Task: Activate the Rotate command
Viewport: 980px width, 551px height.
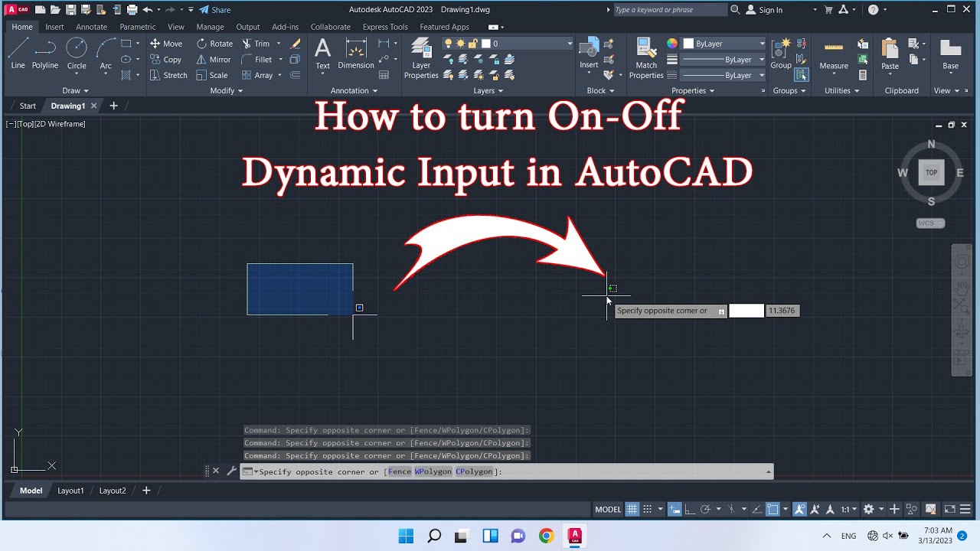Action: tap(214, 44)
